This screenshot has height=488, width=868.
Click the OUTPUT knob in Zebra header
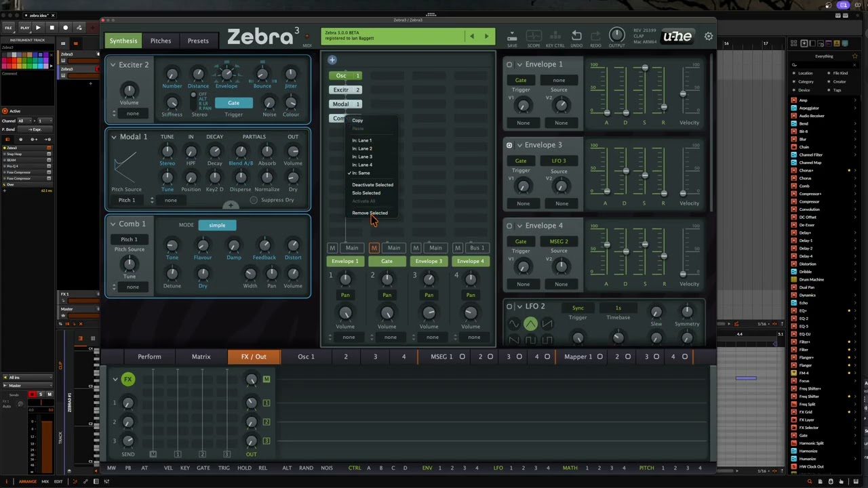pos(616,35)
